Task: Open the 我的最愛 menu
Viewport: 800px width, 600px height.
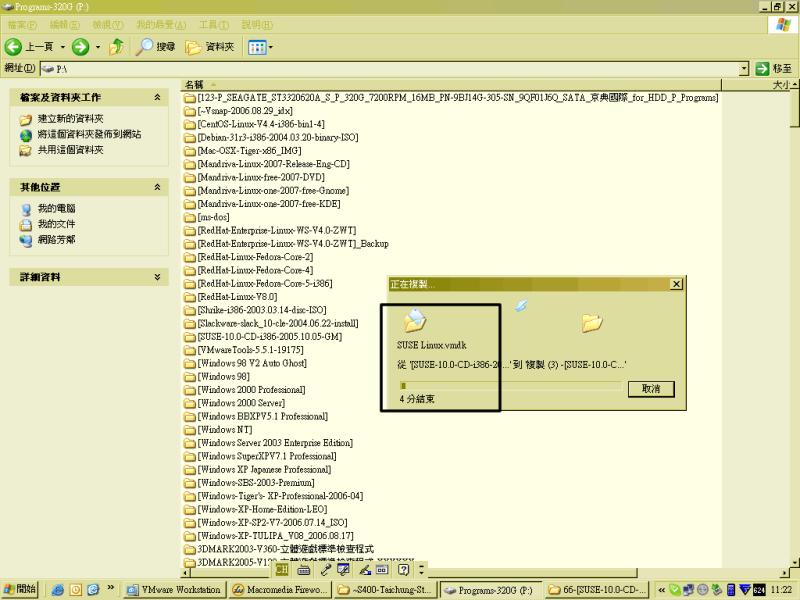Action: click(x=161, y=24)
